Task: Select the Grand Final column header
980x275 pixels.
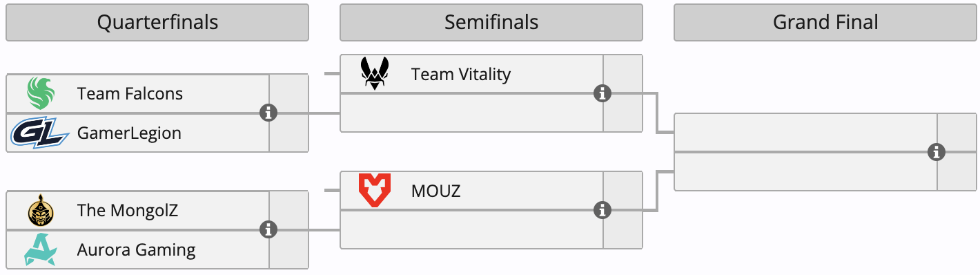Action: pos(825,22)
